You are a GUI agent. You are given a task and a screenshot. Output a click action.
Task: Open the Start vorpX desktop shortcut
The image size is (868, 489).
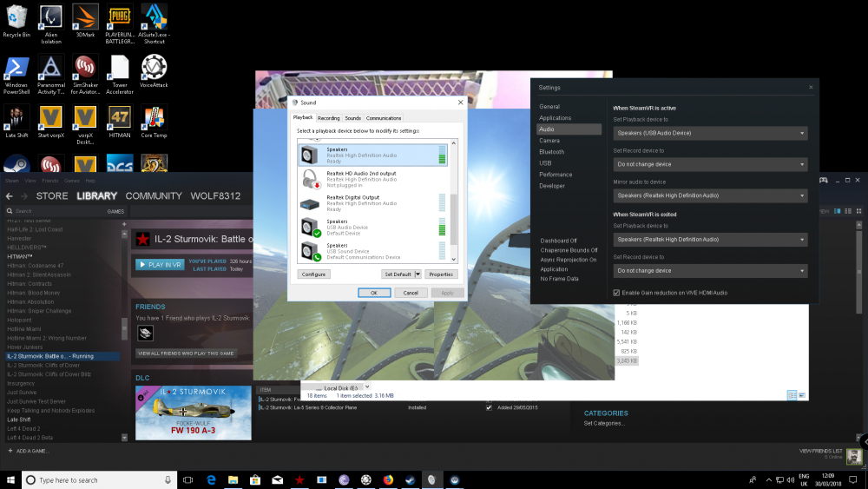point(51,122)
